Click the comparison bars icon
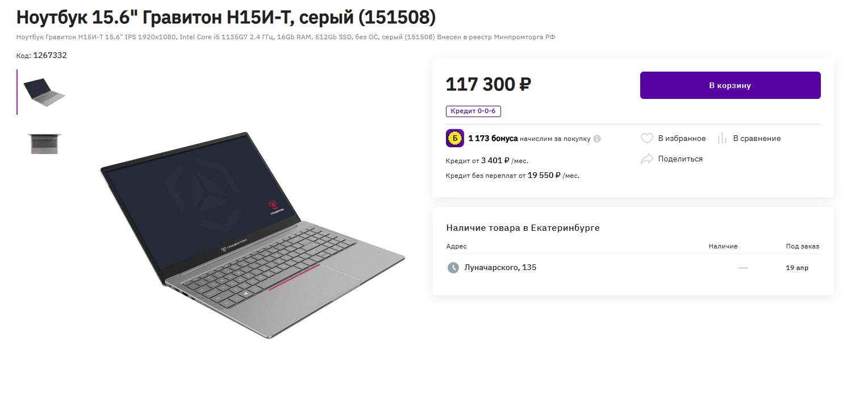 (722, 138)
